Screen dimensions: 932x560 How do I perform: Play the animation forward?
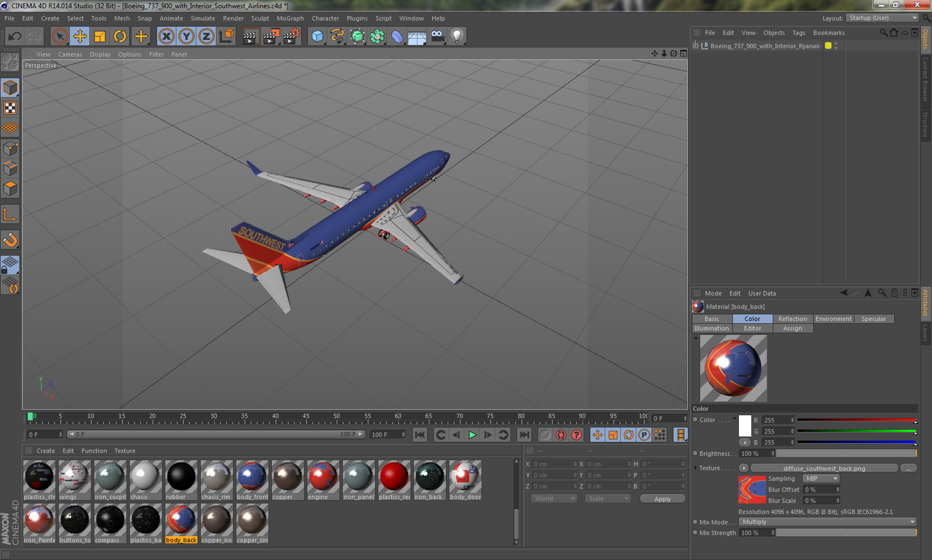472,435
